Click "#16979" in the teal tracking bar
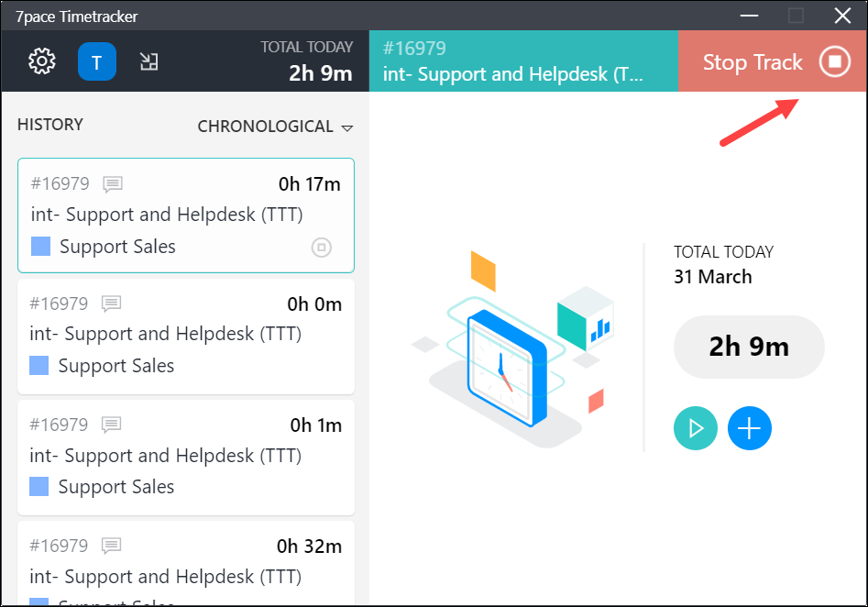Image resolution: width=868 pixels, height=607 pixels. [414, 49]
